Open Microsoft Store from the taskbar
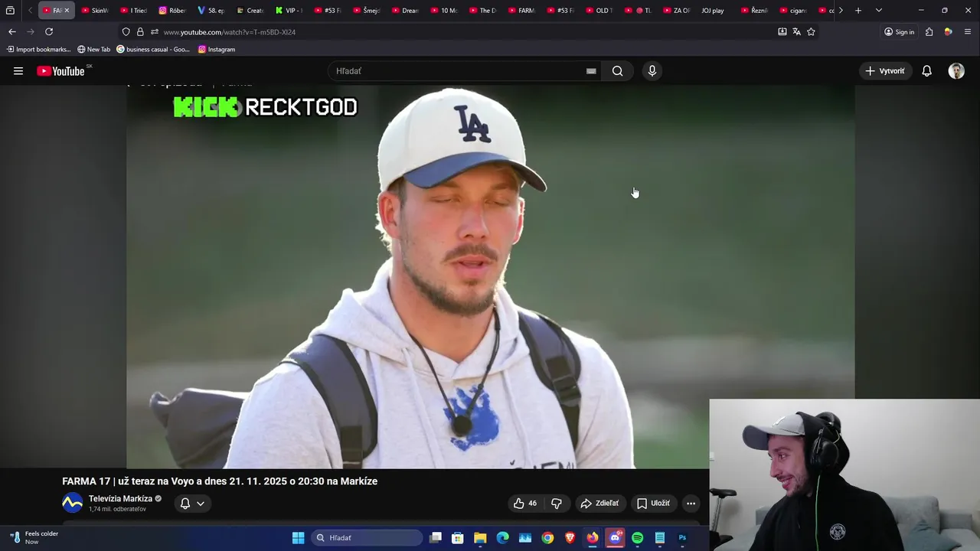Screen dimensions: 980x551 458,538
